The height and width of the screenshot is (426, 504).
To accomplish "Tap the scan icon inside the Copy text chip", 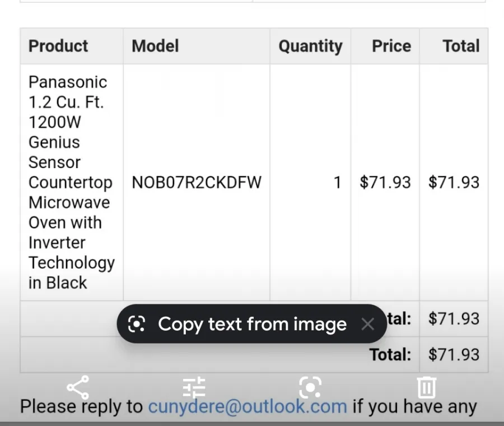I will click(137, 323).
